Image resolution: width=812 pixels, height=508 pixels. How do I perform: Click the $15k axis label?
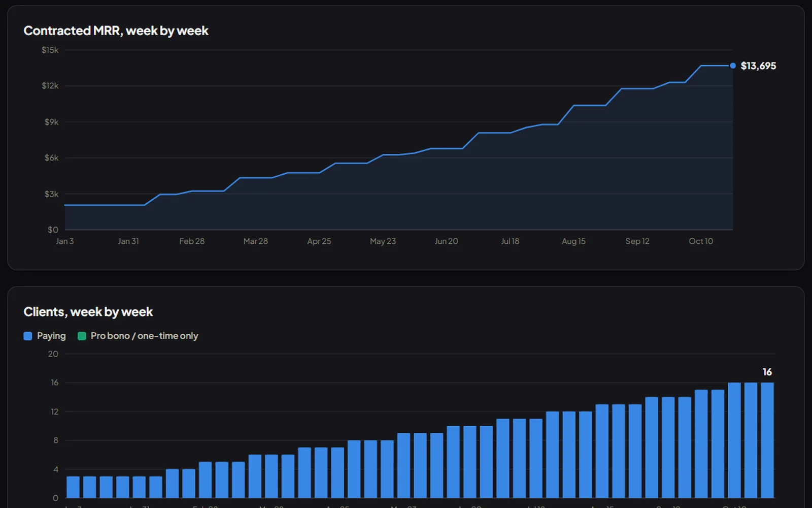tap(50, 50)
